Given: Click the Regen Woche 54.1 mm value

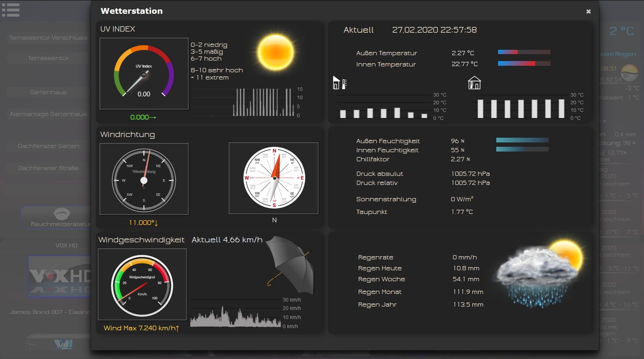Looking at the screenshot, I should [x=466, y=279].
